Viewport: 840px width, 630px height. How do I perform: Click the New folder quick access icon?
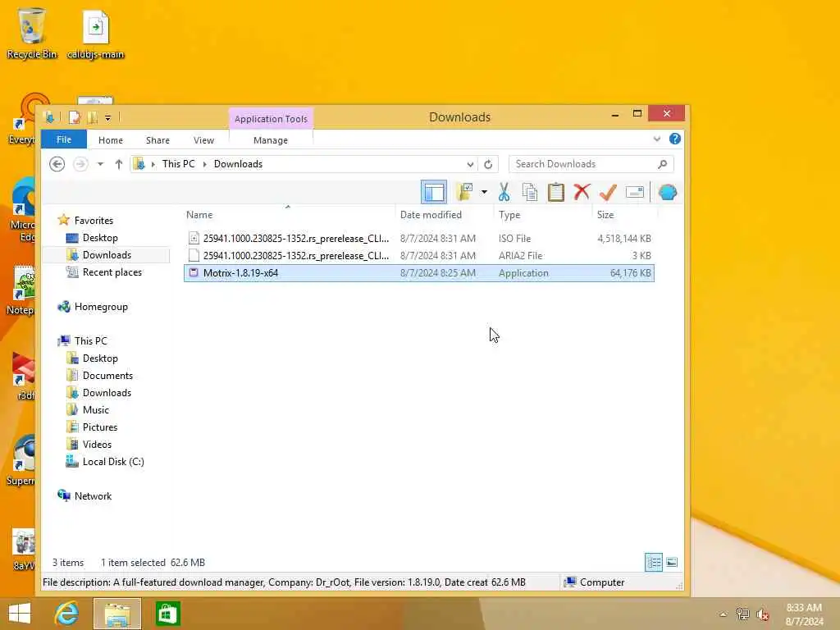93,117
